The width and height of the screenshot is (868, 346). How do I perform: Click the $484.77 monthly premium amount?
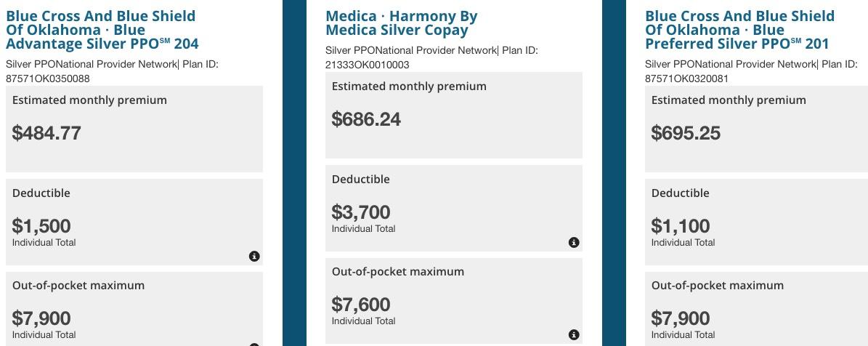coord(46,133)
